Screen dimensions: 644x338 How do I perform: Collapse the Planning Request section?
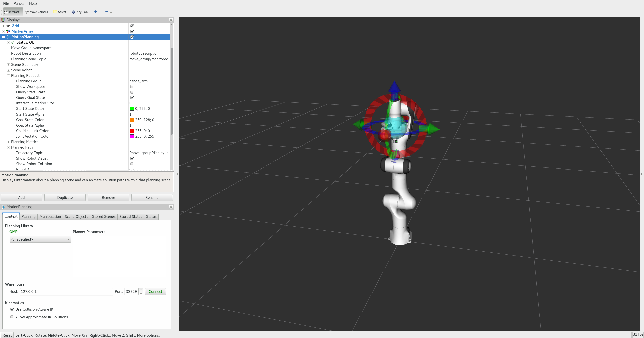click(8, 76)
